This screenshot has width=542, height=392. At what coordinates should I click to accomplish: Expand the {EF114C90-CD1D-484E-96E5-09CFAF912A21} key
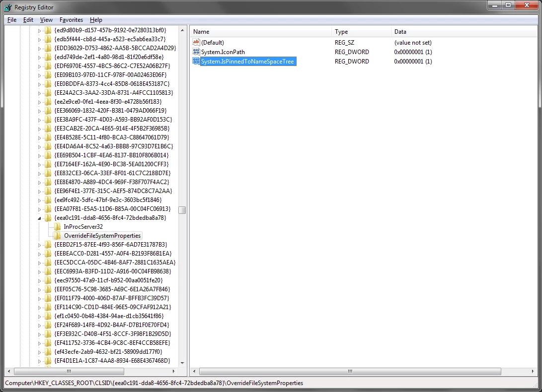point(39,307)
